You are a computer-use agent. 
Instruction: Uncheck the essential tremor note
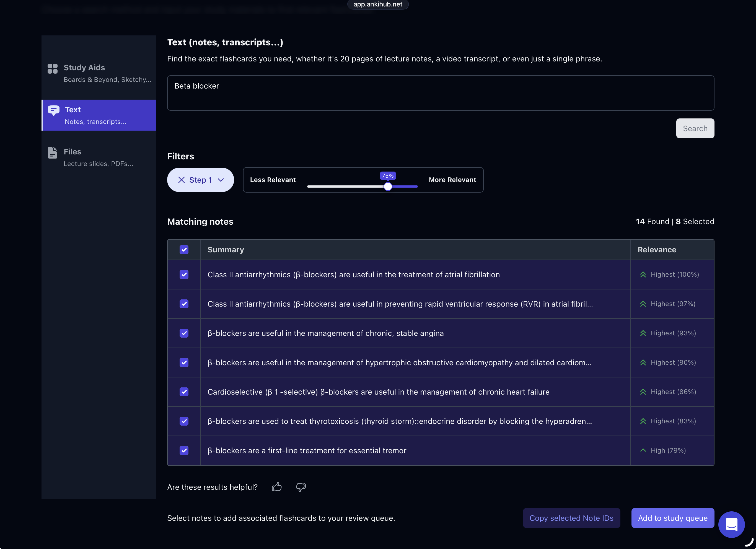[184, 451]
